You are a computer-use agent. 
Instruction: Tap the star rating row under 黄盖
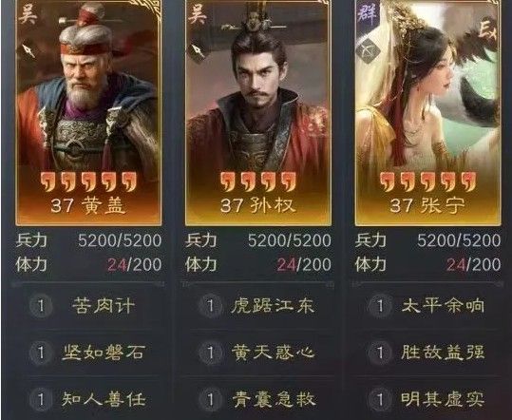88,181
